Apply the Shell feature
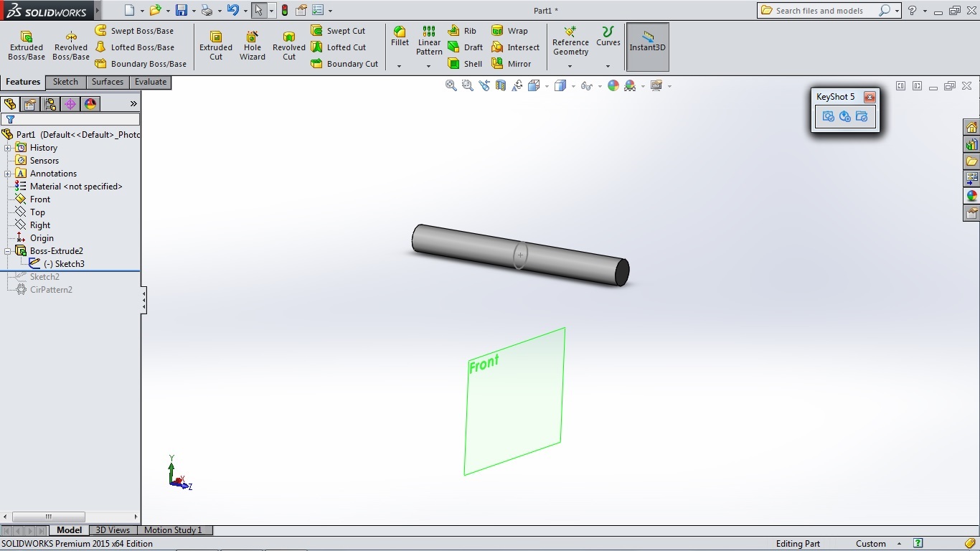 (x=465, y=64)
